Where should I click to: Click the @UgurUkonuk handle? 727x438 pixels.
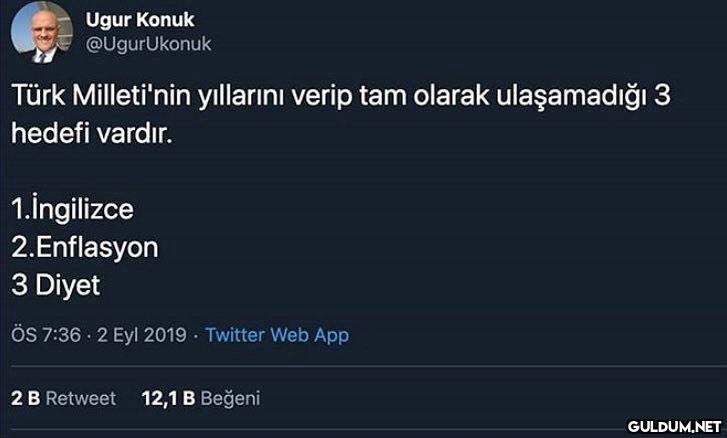149,44
